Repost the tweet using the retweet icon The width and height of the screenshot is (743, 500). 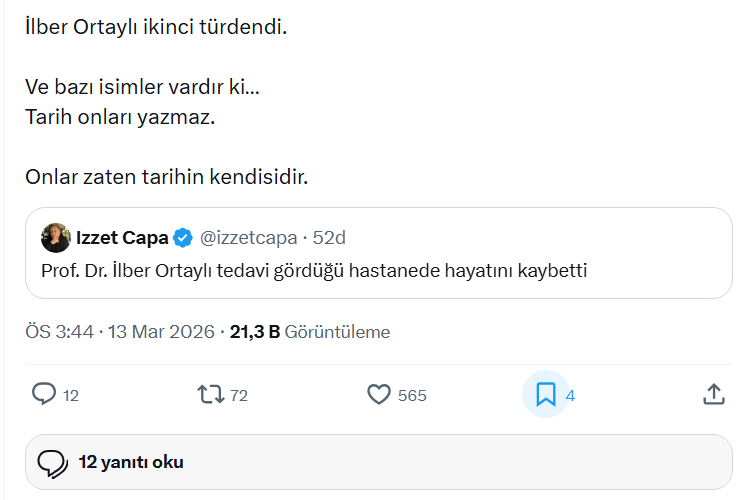pos(211,394)
